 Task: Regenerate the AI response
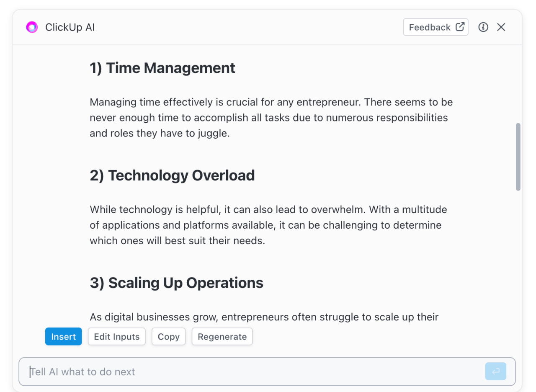coord(222,337)
